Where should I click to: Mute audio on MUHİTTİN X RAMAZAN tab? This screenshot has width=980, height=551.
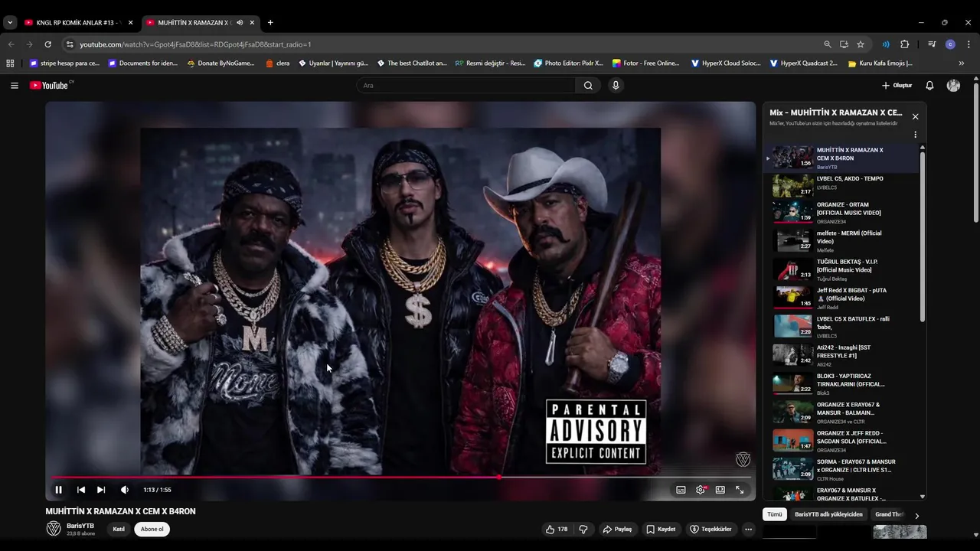tap(240, 22)
